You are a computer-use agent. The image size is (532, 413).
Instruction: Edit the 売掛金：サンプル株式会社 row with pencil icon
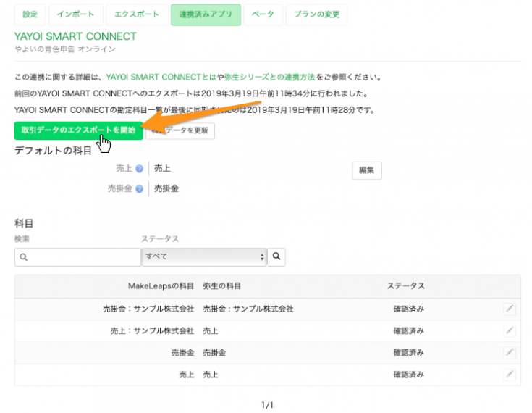(x=510, y=309)
